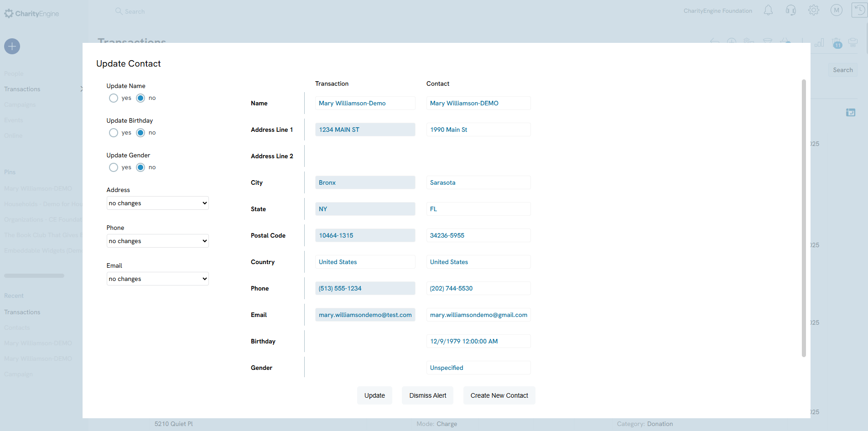This screenshot has height=431, width=868.
Task: Open Recent Transactions link
Action: 22,312
